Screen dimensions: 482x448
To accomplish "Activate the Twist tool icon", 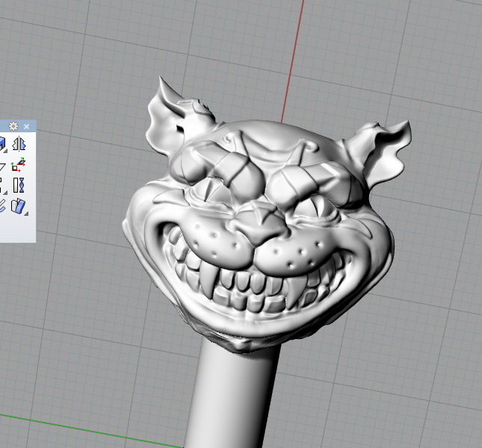I will coord(19,184).
